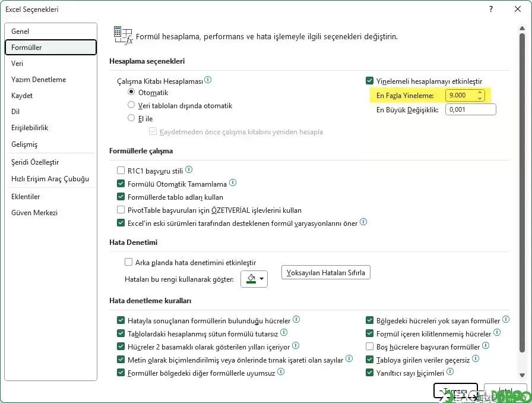
Task: Toggle Metin olarak biçimlendirilmiş sayılar checkbox
Action: (x=121, y=360)
